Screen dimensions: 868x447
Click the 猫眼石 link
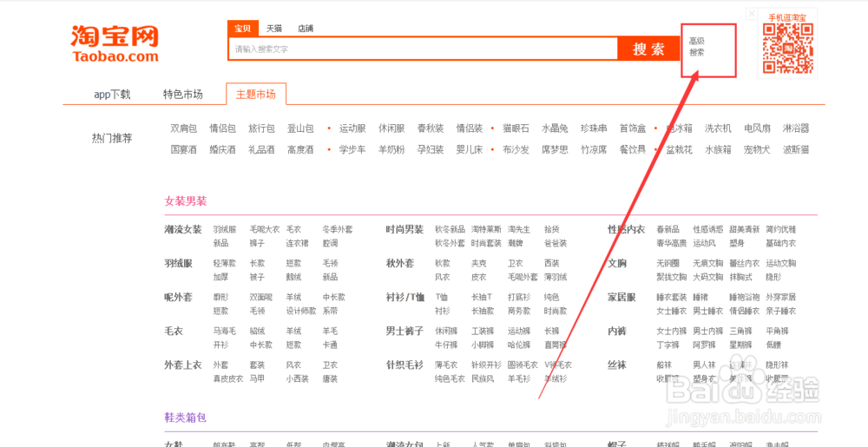tap(516, 128)
